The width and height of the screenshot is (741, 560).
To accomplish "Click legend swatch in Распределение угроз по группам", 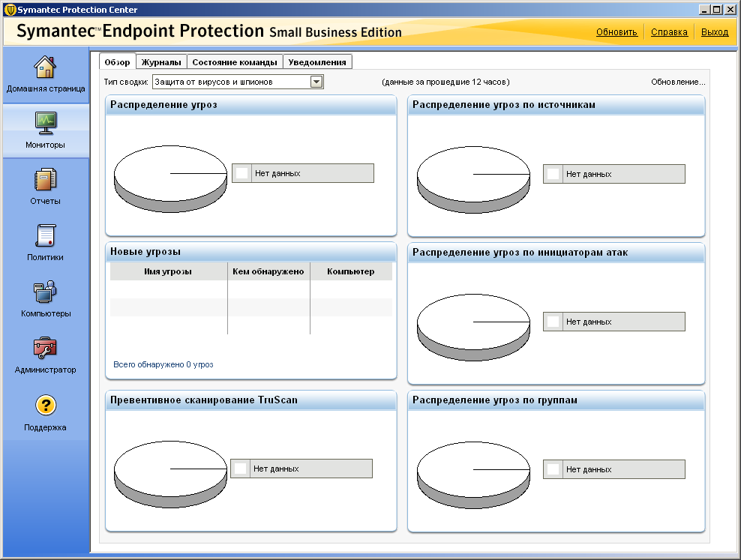I will click(553, 469).
